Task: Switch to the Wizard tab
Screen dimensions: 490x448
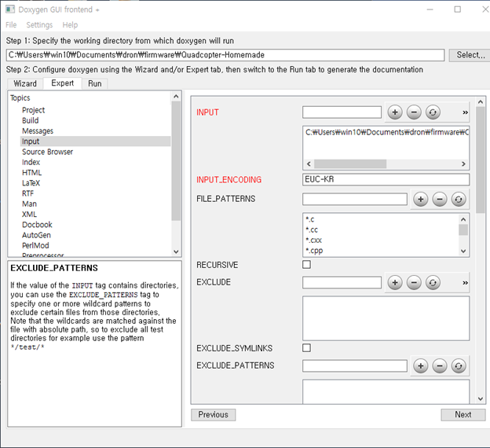Action: pyautogui.click(x=25, y=83)
